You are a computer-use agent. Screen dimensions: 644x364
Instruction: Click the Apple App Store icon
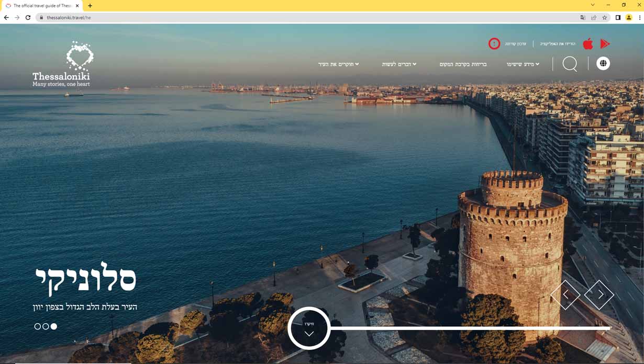[588, 44]
